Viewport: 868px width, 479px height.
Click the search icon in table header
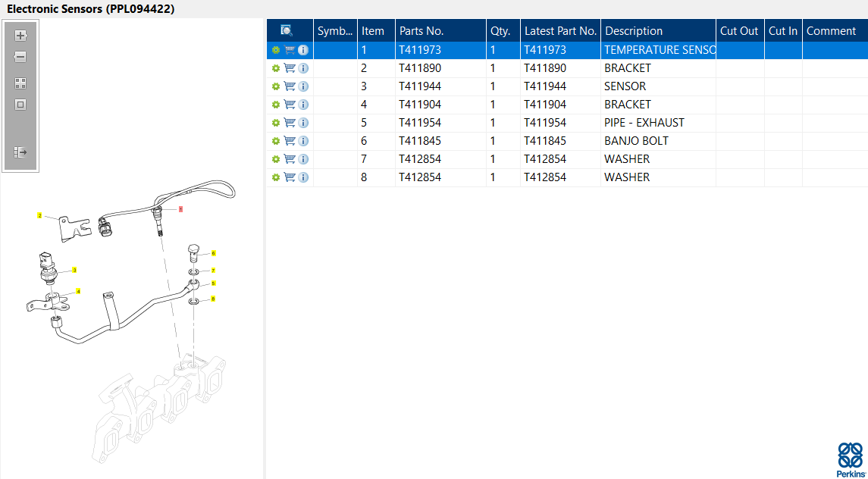pos(287,30)
